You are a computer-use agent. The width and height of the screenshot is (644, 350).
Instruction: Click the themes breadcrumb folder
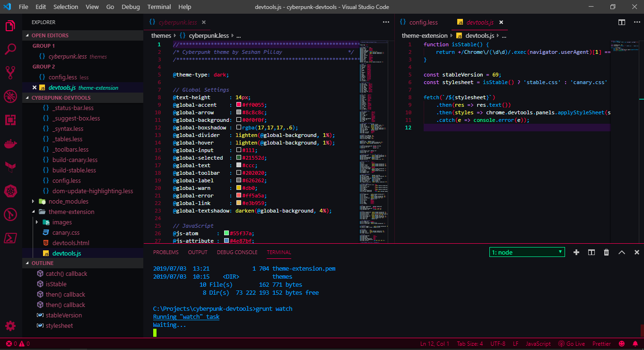161,35
